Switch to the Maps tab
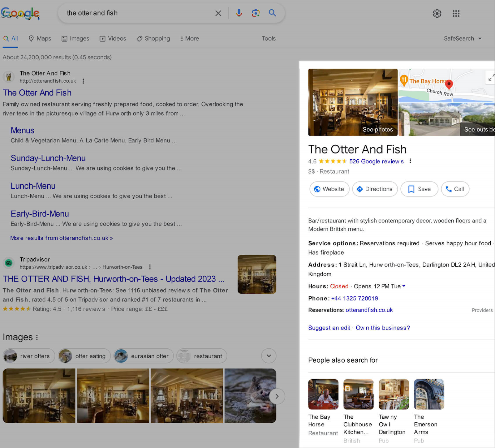Image resolution: width=495 pixels, height=448 pixels. 40,38
